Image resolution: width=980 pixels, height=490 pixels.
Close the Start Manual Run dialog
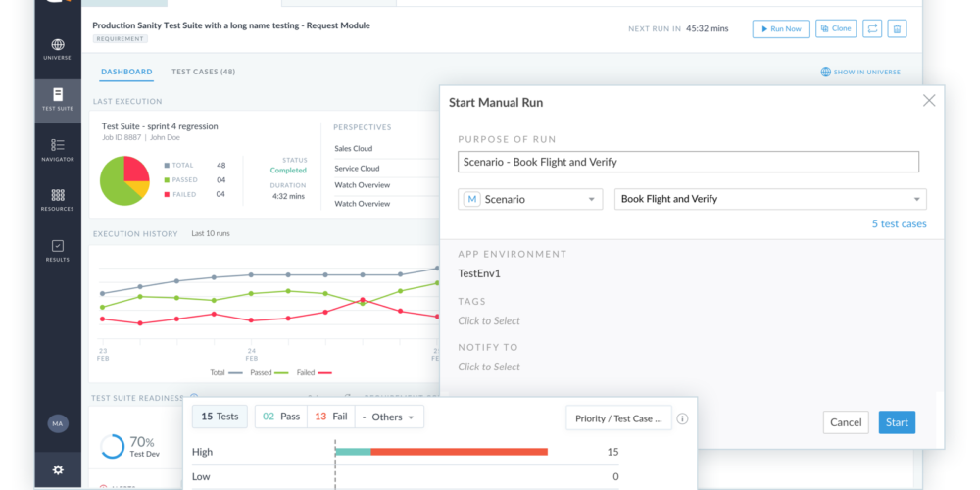coord(929,101)
